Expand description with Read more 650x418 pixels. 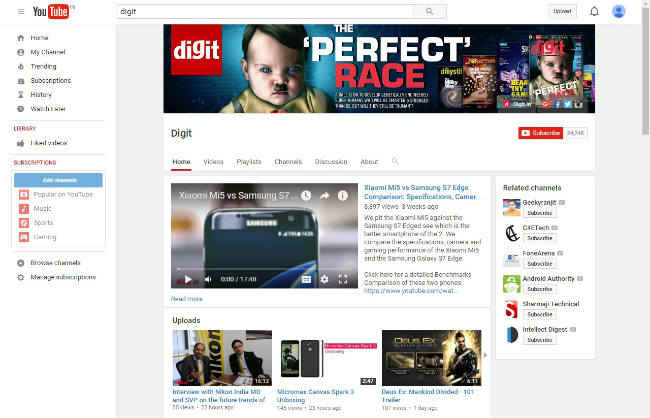click(x=187, y=299)
